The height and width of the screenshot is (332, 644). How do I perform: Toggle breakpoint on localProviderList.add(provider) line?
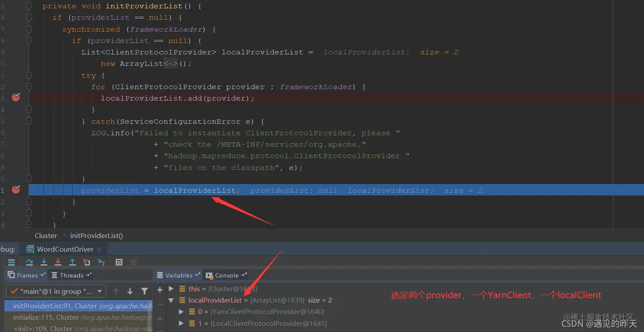pos(16,97)
